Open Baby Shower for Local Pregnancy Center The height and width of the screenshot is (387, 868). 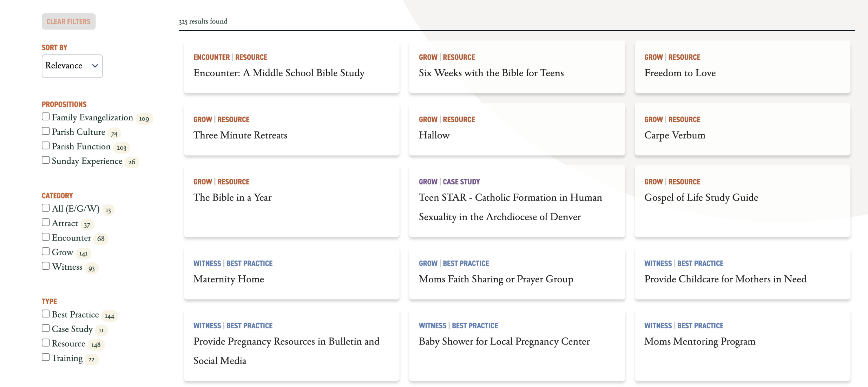point(517,345)
